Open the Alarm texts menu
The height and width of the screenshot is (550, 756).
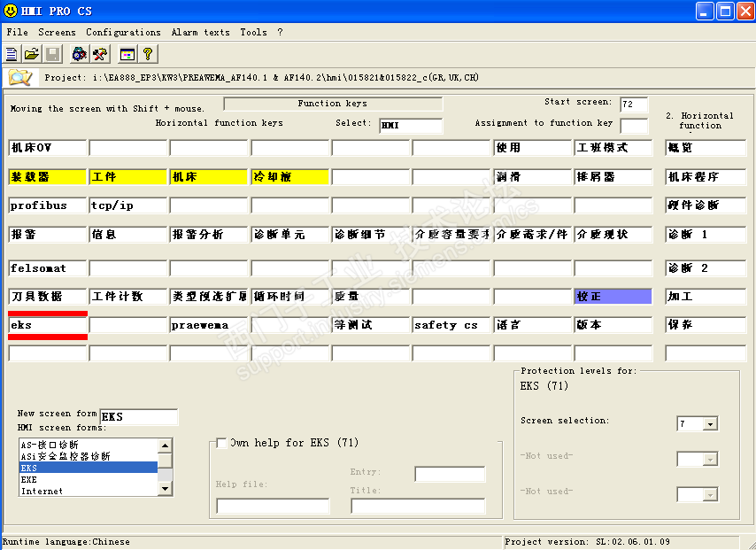coord(200,32)
